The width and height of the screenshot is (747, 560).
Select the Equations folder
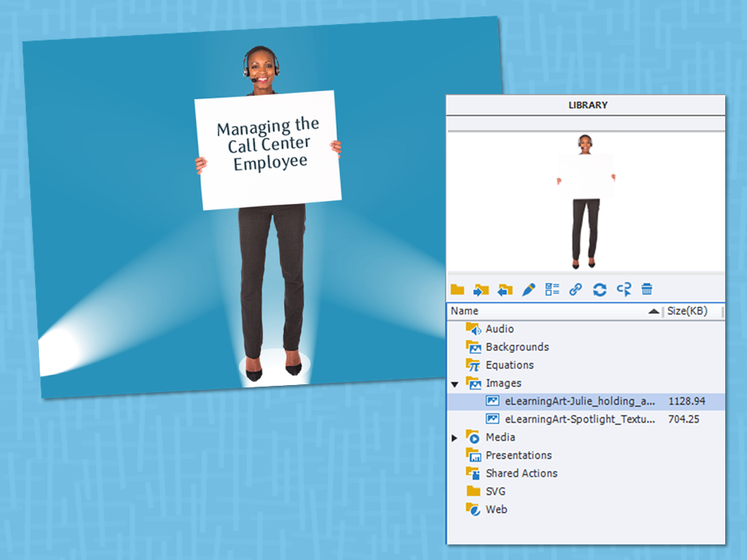click(585, 365)
